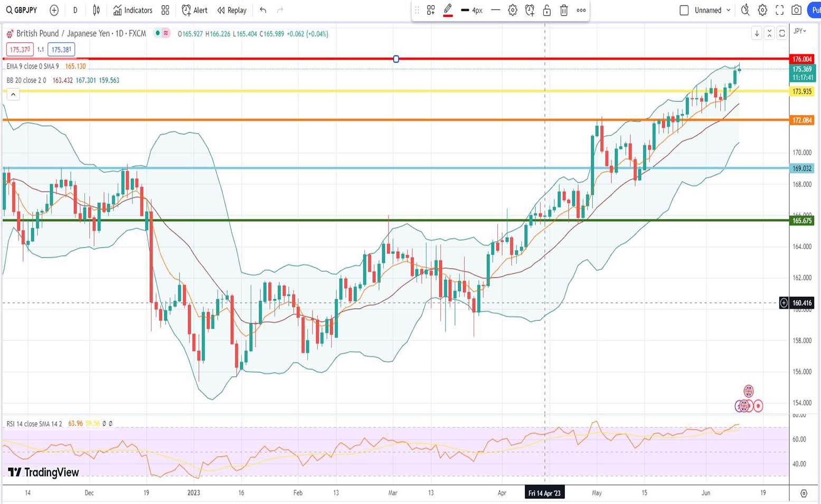Open more options in drawing toolbar
The height and width of the screenshot is (504, 821).
[x=581, y=10]
